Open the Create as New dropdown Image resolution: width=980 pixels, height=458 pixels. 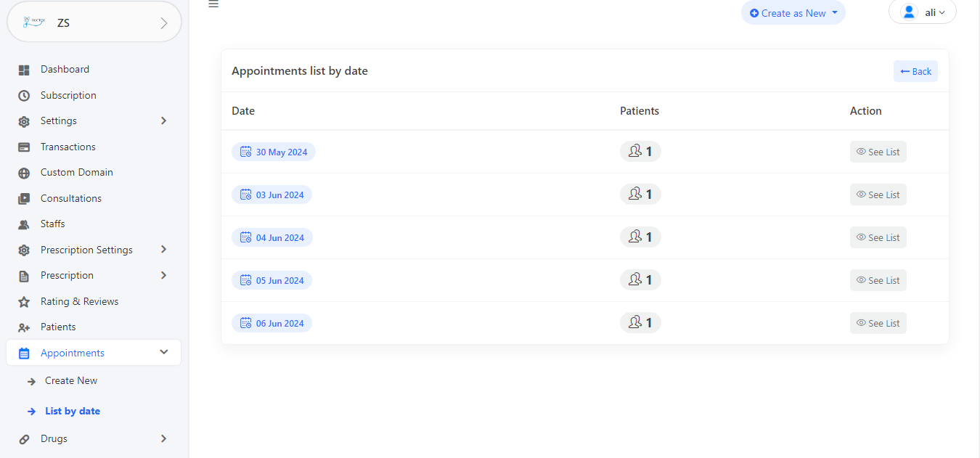pos(793,13)
